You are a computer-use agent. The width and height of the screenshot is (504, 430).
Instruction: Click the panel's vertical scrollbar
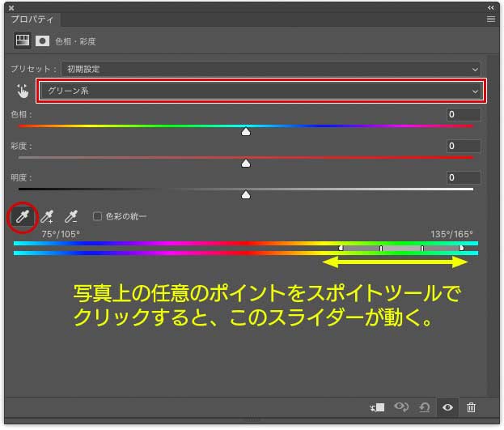492,225
